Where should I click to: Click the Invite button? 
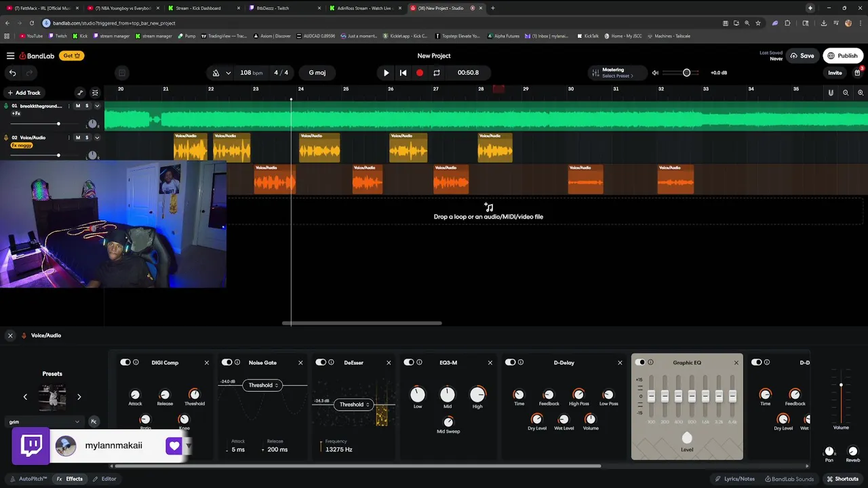[835, 73]
